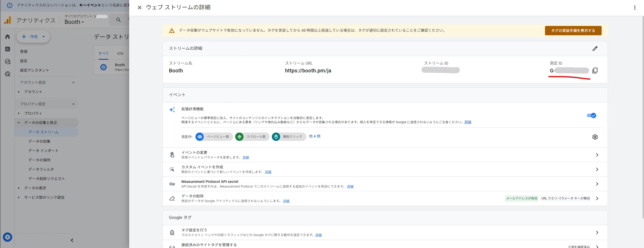The image size is (644, 248).
Task: Collapse the プロパティ設定 section
Action: (x=73, y=104)
